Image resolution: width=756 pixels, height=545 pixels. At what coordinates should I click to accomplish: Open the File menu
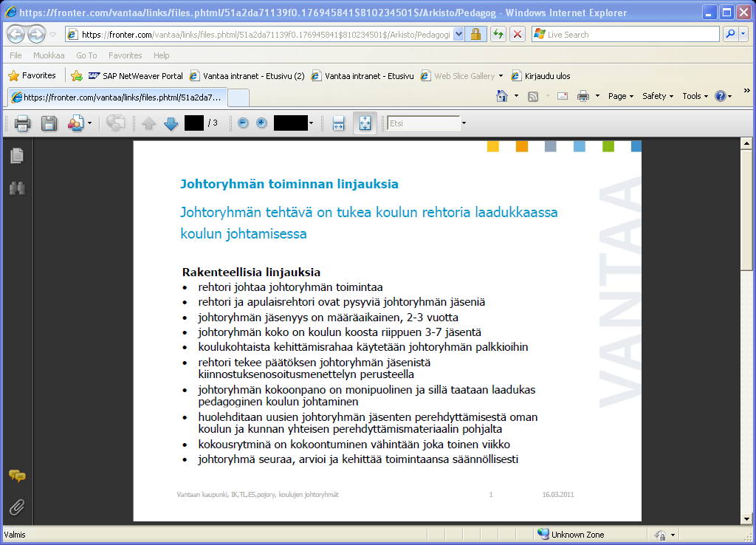16,55
